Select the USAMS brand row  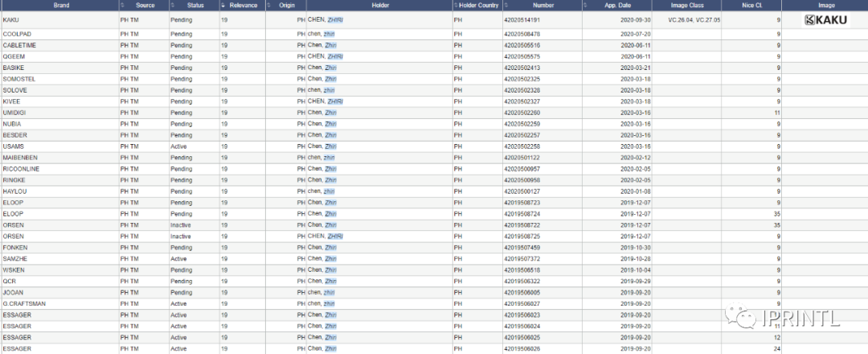click(x=434, y=146)
